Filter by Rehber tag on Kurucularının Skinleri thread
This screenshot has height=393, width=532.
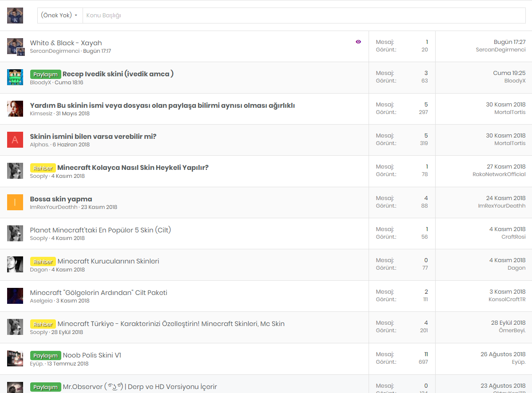[x=43, y=262]
